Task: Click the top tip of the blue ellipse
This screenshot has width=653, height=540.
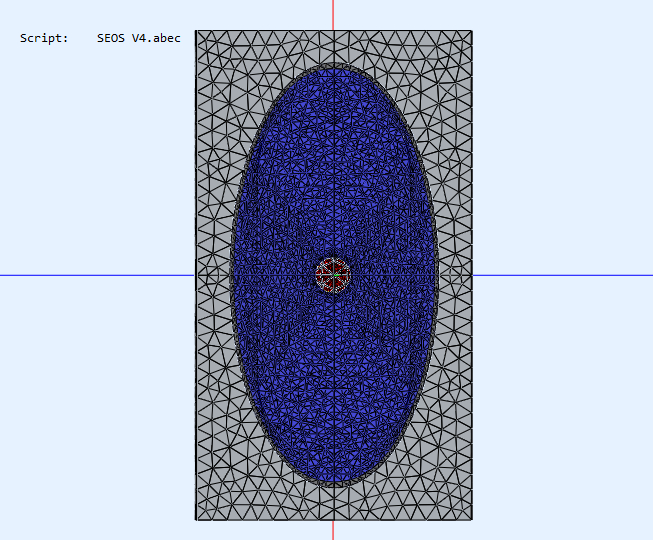Action: pos(333,69)
